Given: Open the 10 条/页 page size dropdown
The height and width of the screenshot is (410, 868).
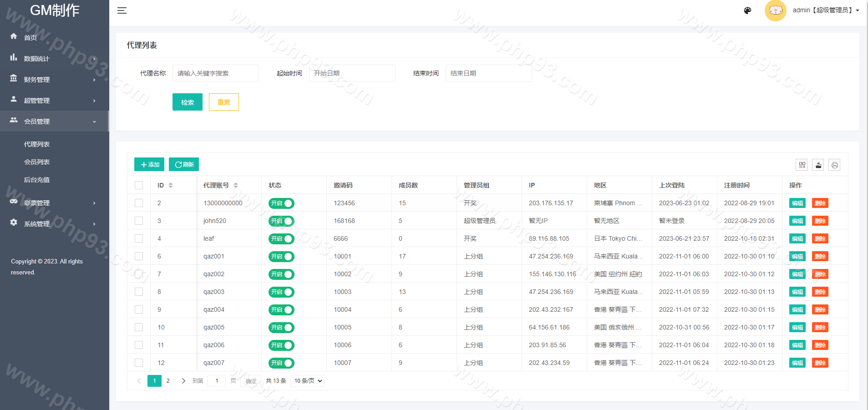Looking at the screenshot, I should tap(307, 381).
